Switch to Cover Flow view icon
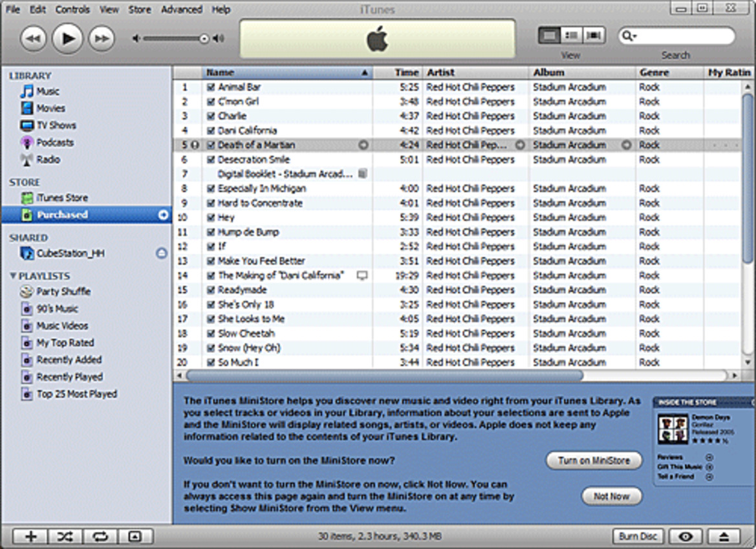 tap(594, 35)
